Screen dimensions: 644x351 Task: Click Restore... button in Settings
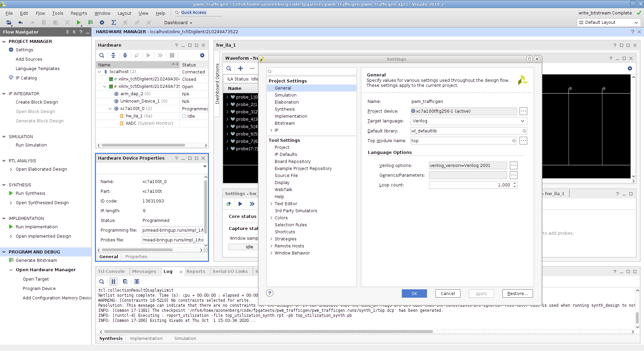coord(518,294)
